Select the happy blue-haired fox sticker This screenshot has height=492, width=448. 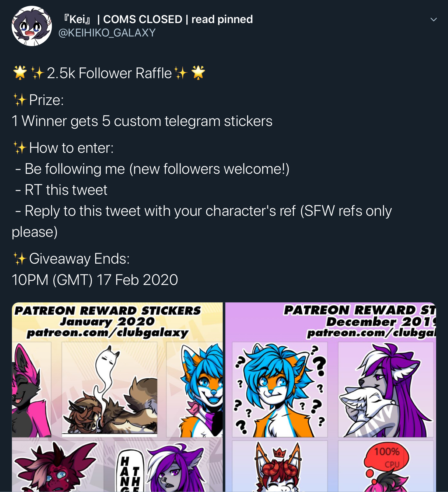(195, 389)
